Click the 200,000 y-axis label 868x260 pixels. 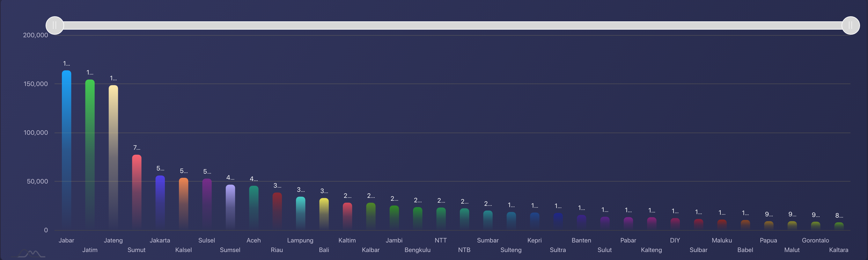pyautogui.click(x=35, y=35)
